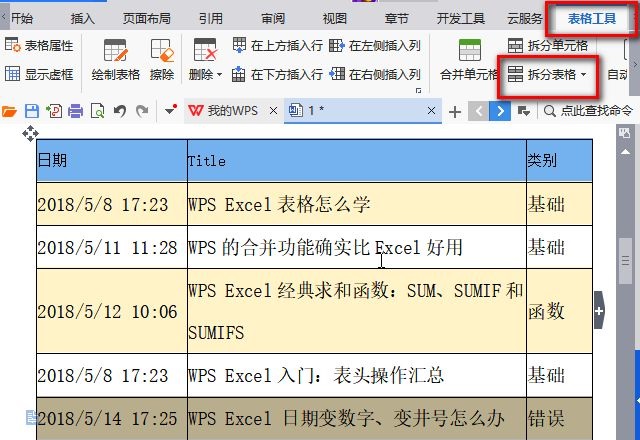This screenshot has height=440, width=640.
Task: Click the print icon
Action: point(76,111)
